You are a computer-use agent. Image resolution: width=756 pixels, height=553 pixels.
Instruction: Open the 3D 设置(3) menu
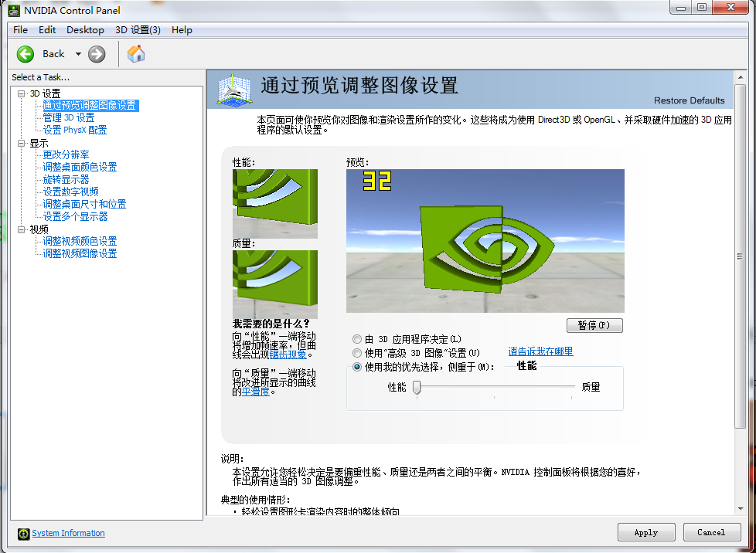pyautogui.click(x=138, y=30)
